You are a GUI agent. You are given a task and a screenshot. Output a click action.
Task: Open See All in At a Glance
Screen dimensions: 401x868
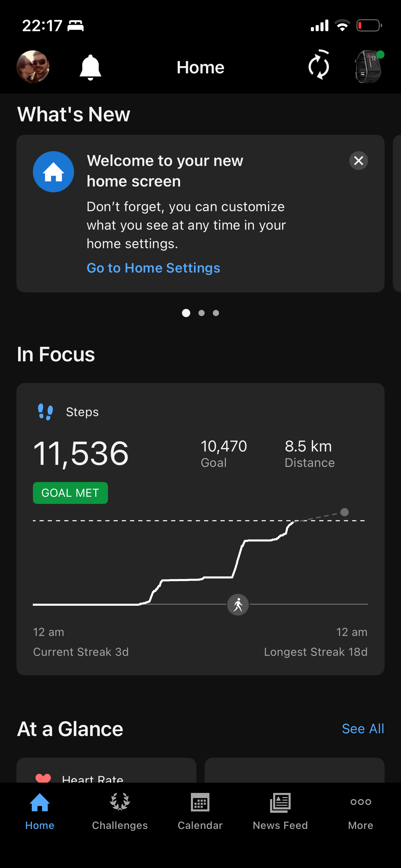tap(363, 729)
